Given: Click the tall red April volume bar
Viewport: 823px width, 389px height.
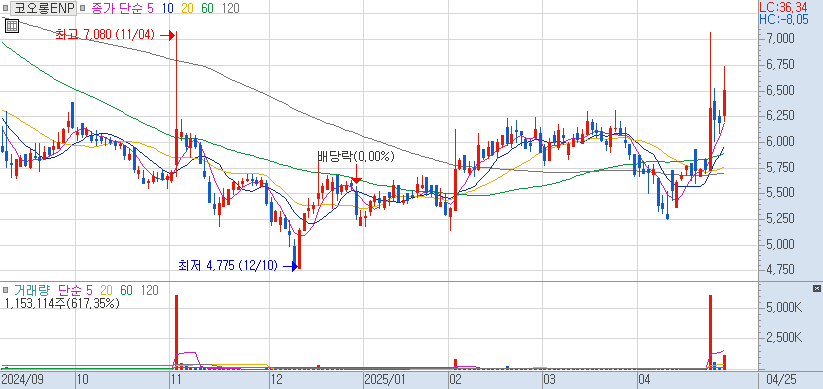Looking at the screenshot, I should [x=710, y=332].
